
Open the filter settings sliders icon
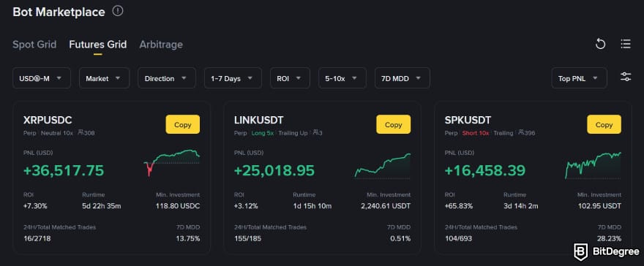pos(626,77)
